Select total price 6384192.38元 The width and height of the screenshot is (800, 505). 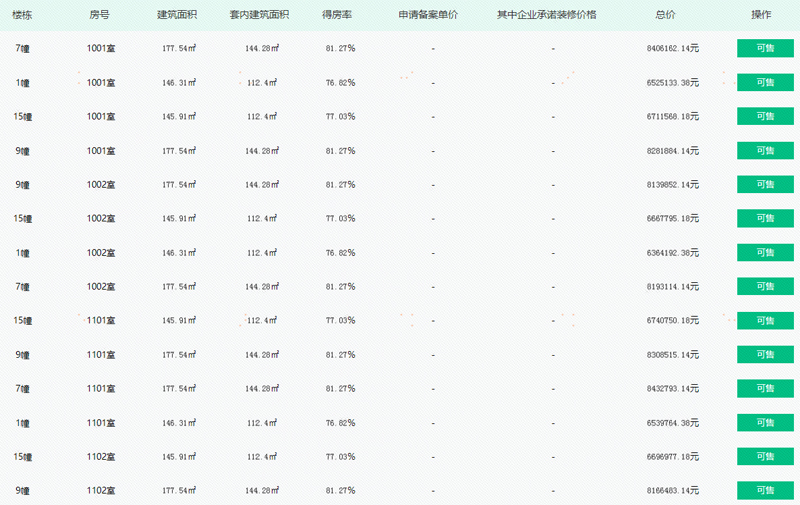coord(672,252)
